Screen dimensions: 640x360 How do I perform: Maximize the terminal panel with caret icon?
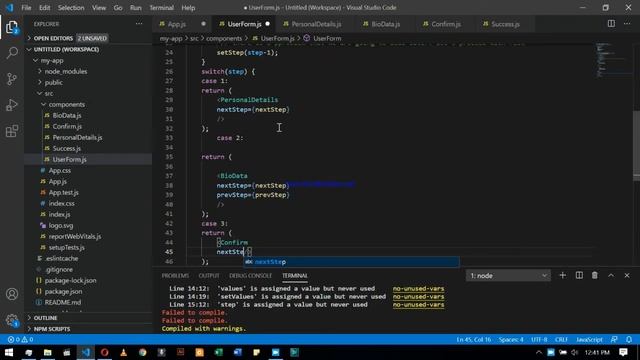[611, 276]
